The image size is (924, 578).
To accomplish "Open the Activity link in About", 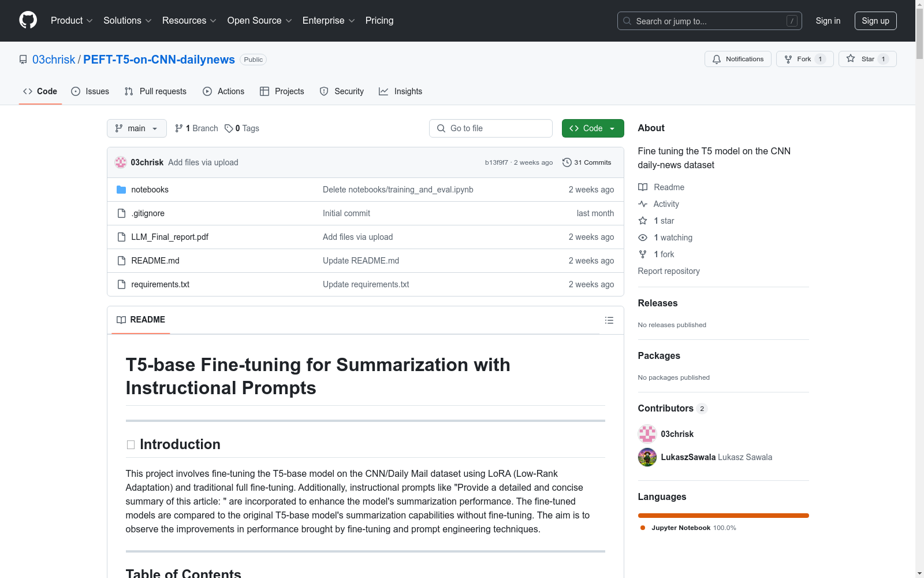I will [x=666, y=204].
